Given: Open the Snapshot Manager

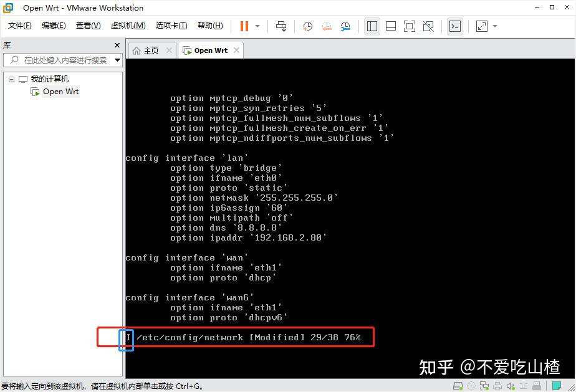Looking at the screenshot, I should 343,26.
